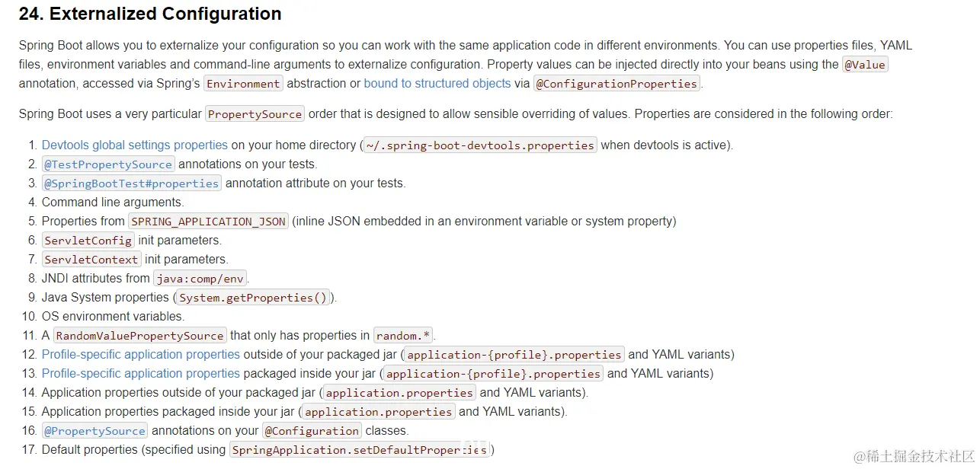This screenshot has height=469, width=980.
Task: Open Profile-specific application properties link in item 12
Action: point(140,354)
